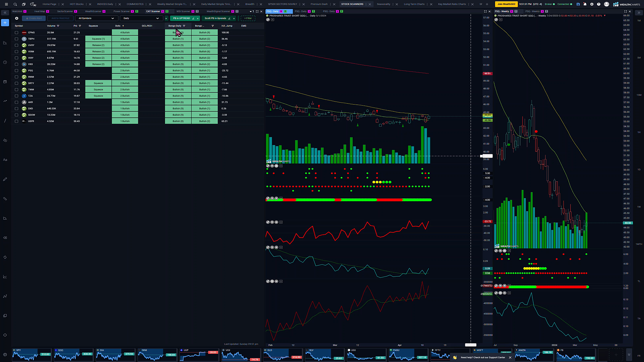Open the top-right settings gear
This screenshot has height=362, width=644.
592,4
